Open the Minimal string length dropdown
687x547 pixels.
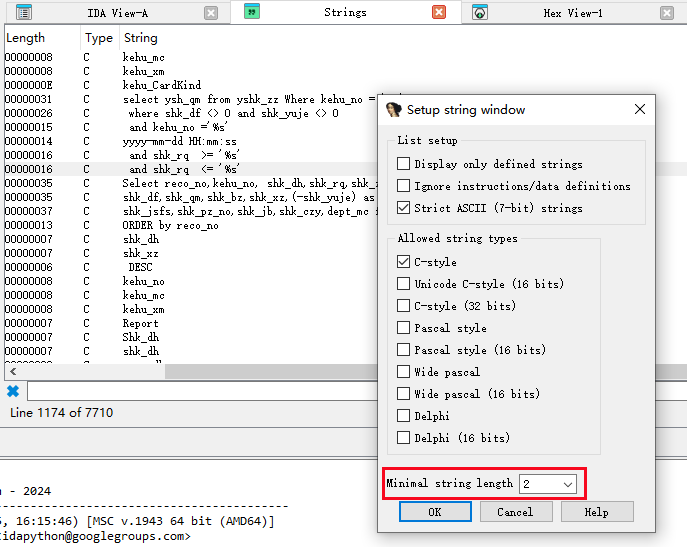tap(568, 484)
